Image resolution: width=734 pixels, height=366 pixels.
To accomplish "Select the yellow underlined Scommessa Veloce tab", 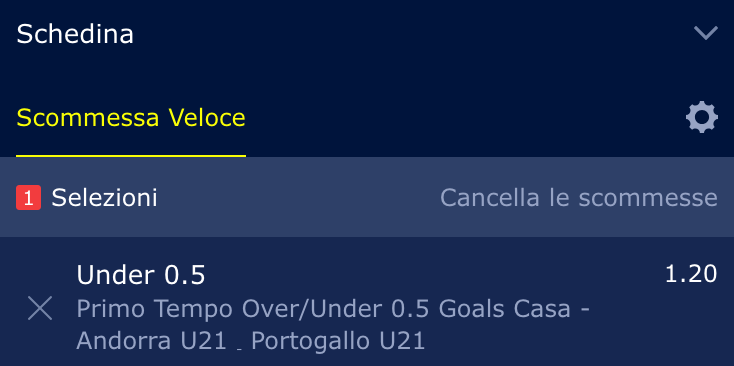I will [131, 118].
